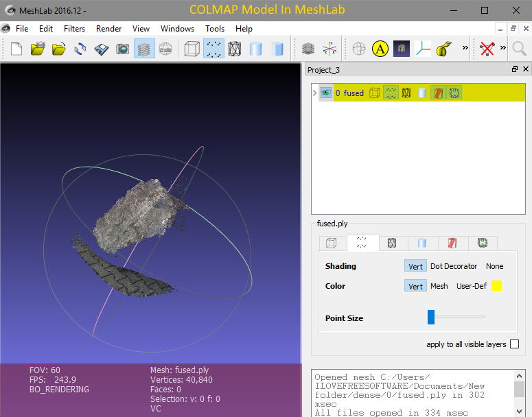
Task: Click wireframe icon in fused layer row
Action: point(406,93)
